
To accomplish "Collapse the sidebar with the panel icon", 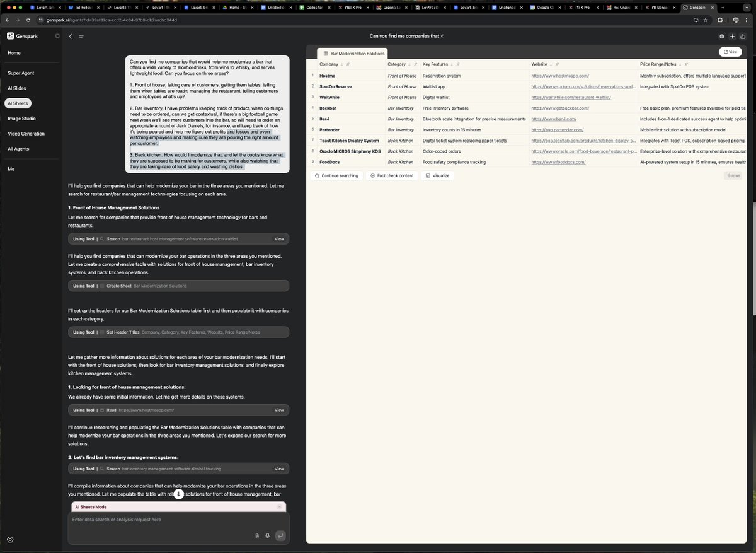I will pyautogui.click(x=57, y=36).
